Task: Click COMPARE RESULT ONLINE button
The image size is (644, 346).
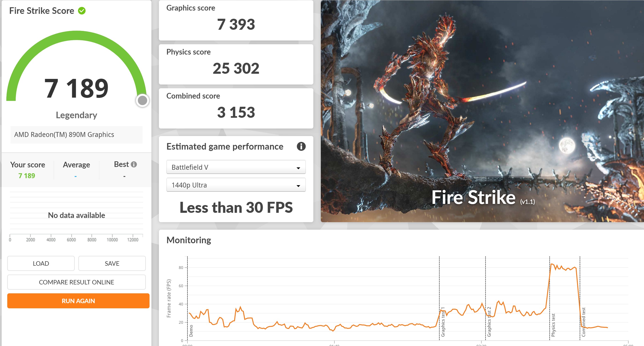Action: (x=76, y=282)
